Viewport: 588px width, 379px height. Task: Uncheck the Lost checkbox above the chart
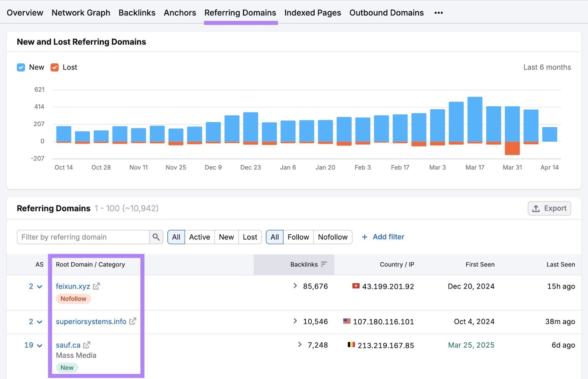[x=54, y=67]
